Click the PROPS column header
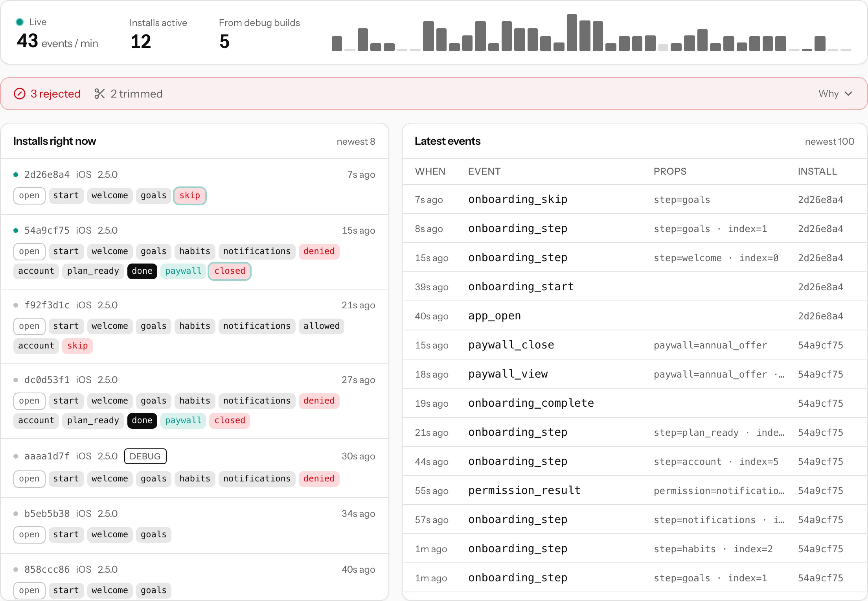The height and width of the screenshot is (601, 868). point(670,171)
